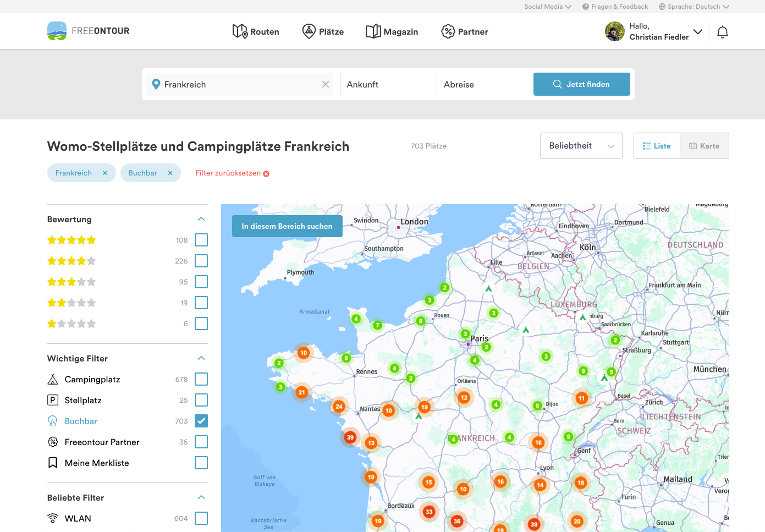The image size is (765, 532).
Task: Open map cluster 39 on the coast
Action: 350,437
